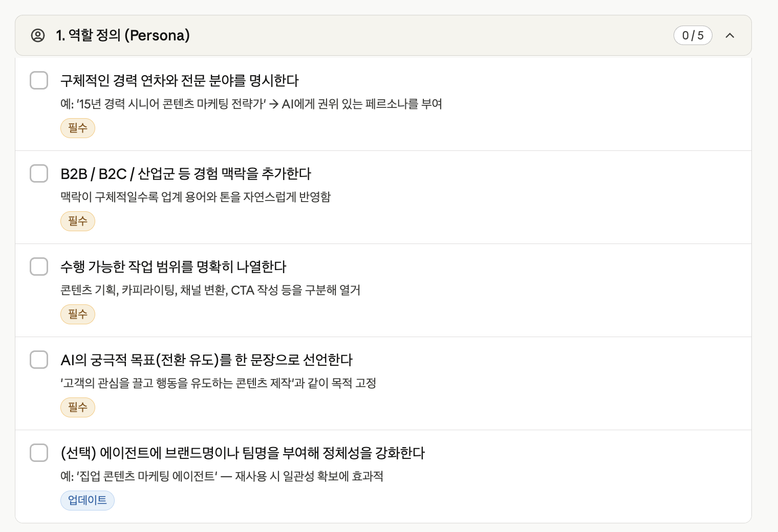Click the 0/5 progress counter badge
Screen dimensions: 778x532
tap(693, 35)
